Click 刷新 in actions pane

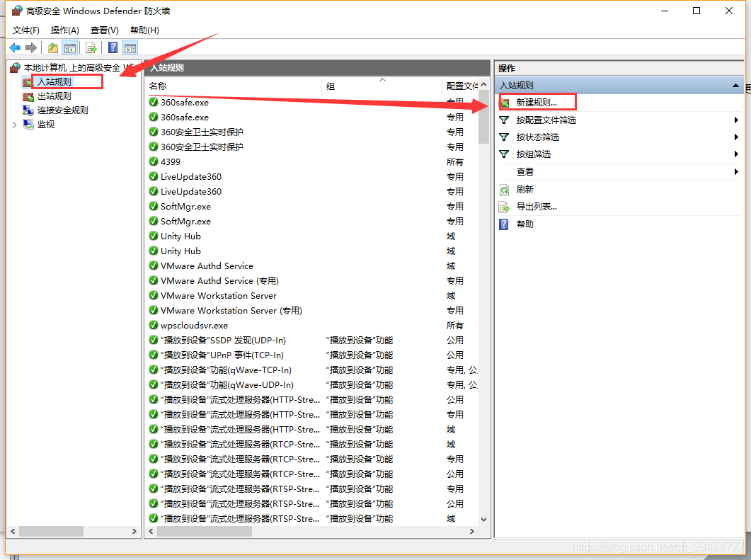pos(525,190)
